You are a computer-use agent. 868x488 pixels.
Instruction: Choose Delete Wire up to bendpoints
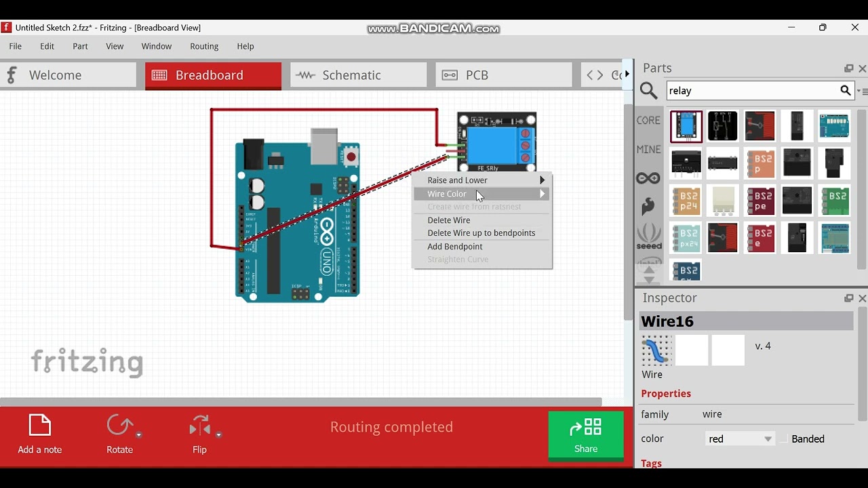pos(482,233)
